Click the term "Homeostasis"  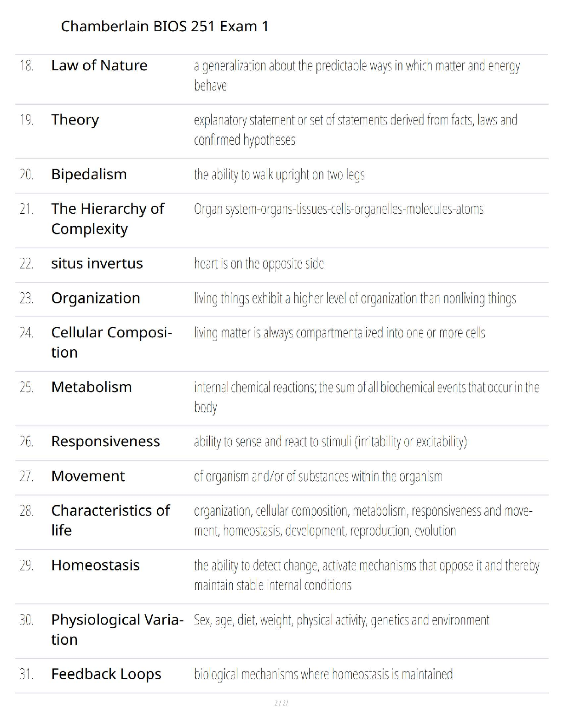tap(95, 565)
